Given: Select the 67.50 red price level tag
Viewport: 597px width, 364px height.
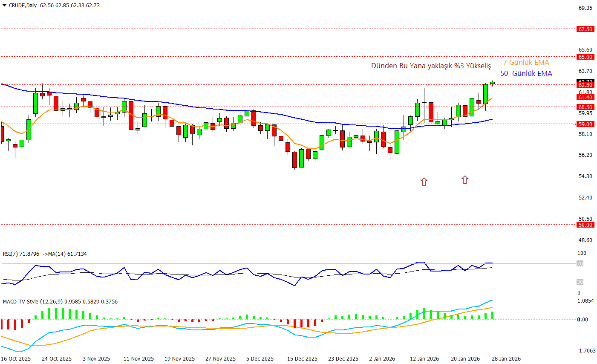Looking at the screenshot, I should 585,29.
